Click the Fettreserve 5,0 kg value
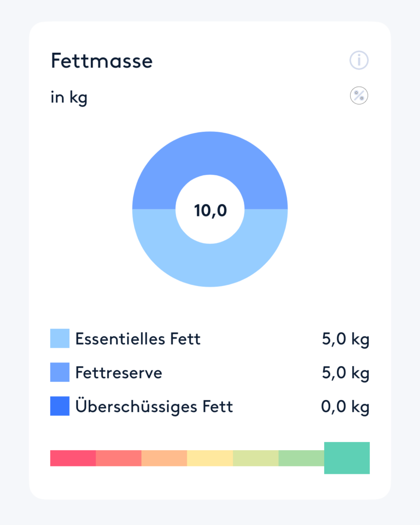 [x=346, y=373]
